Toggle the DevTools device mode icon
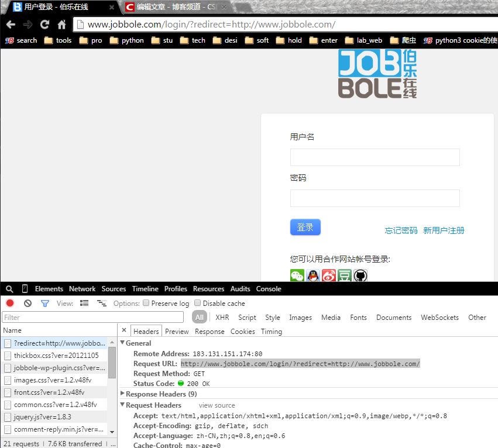Screen dimensions: 498x448 [25, 288]
